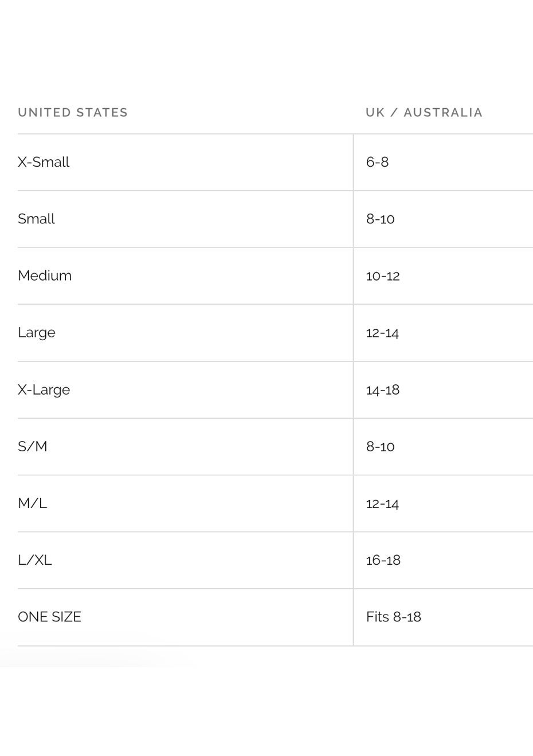Image resolution: width=533 pixels, height=756 pixels.
Task: Select the Medium size label
Action: click(x=45, y=275)
